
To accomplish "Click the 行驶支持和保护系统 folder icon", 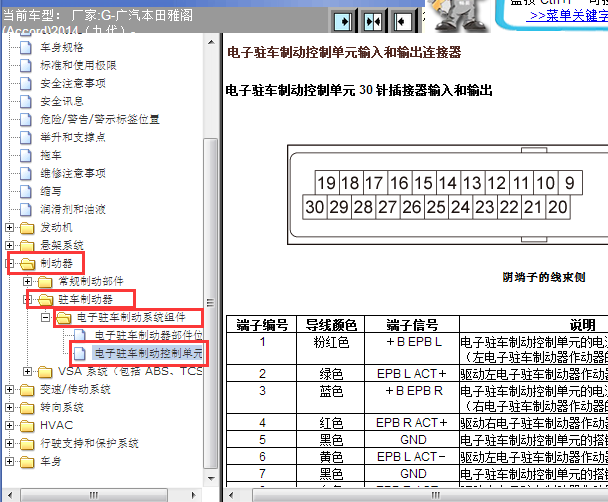I will 27,443.
